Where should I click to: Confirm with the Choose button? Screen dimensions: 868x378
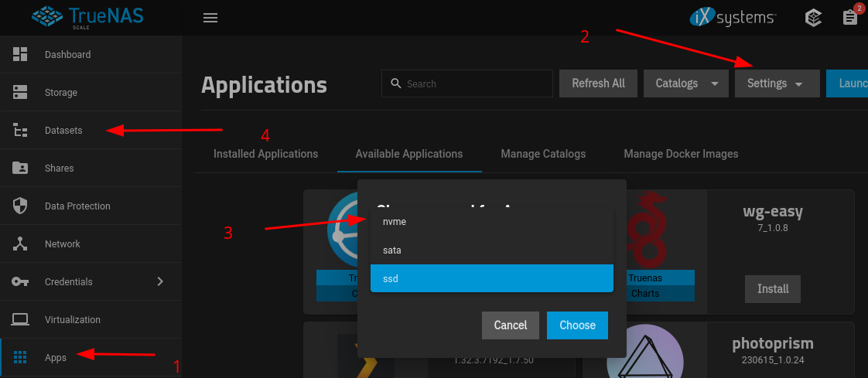pos(577,325)
